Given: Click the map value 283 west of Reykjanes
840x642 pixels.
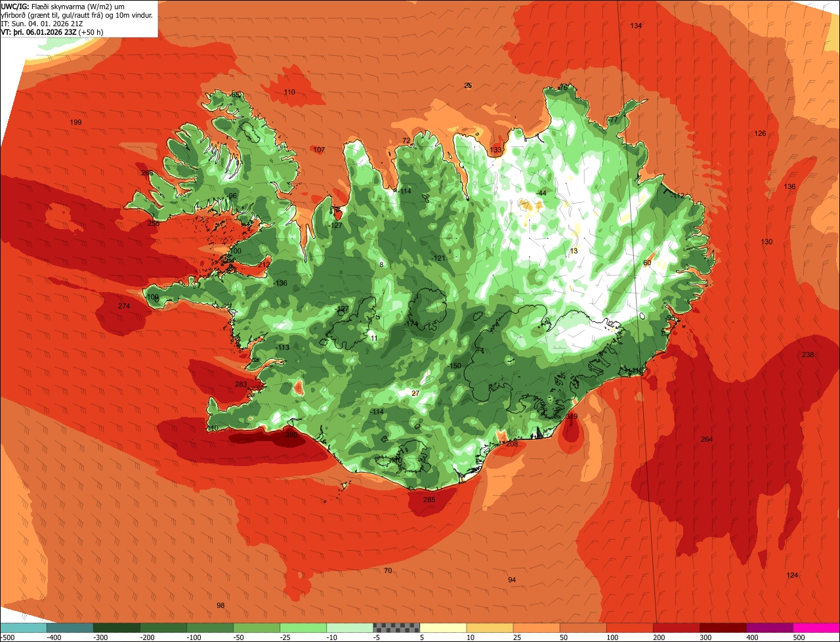Looking at the screenshot, I should pos(241,384).
